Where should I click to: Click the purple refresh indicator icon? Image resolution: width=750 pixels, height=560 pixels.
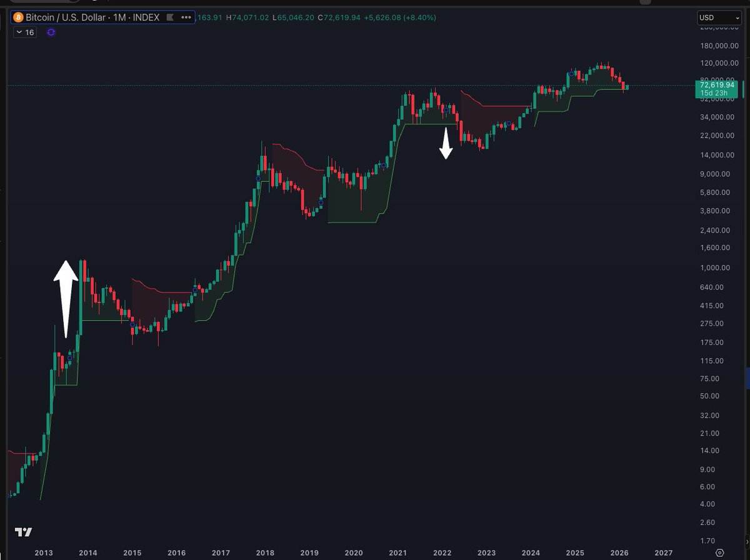point(51,32)
